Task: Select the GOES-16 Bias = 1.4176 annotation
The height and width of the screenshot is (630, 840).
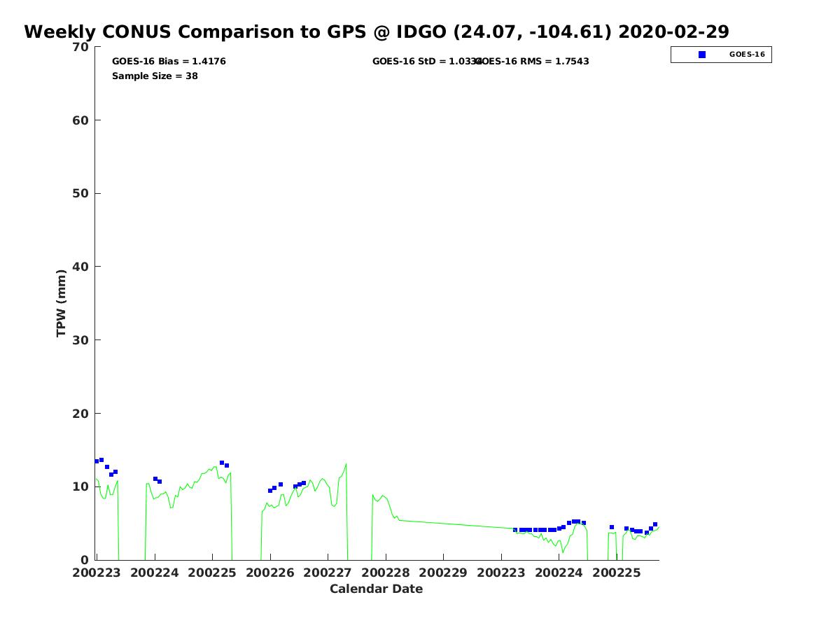Action: tap(169, 62)
